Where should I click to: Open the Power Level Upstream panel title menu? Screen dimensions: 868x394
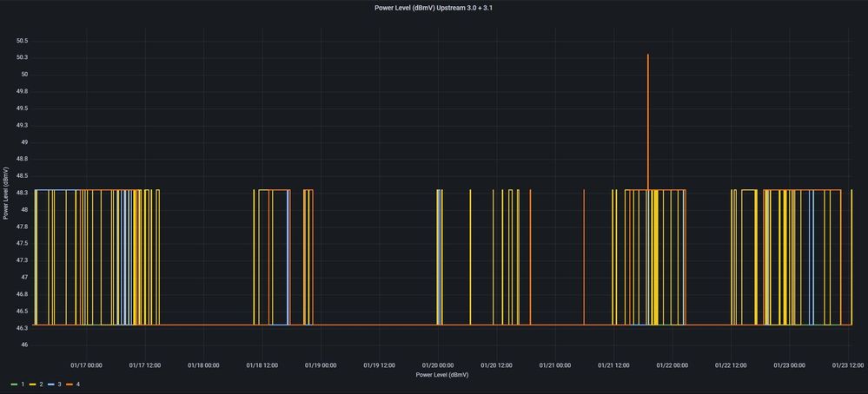[434, 8]
